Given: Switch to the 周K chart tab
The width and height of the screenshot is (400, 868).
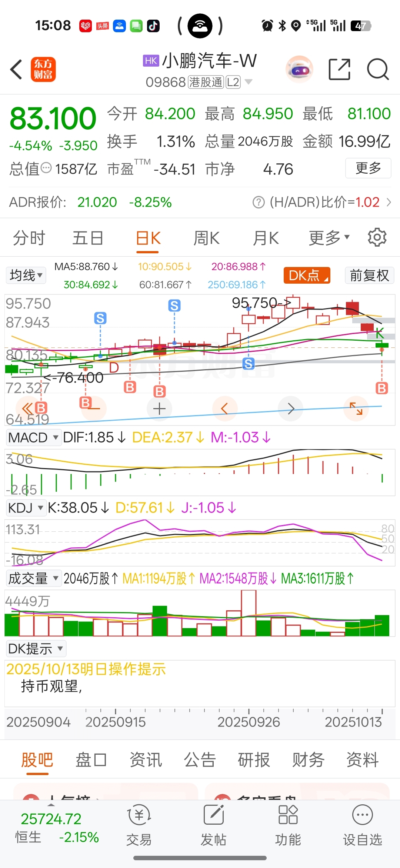Looking at the screenshot, I should click(207, 237).
